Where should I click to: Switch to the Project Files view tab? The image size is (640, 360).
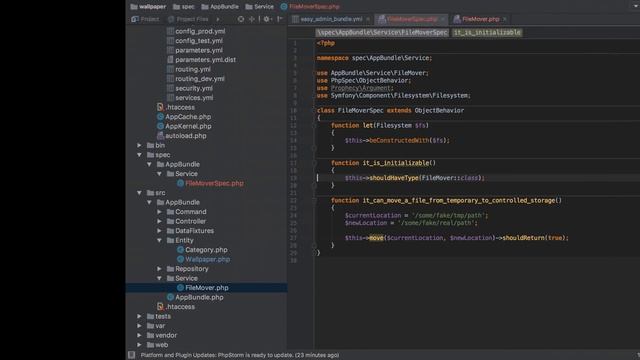[188, 19]
